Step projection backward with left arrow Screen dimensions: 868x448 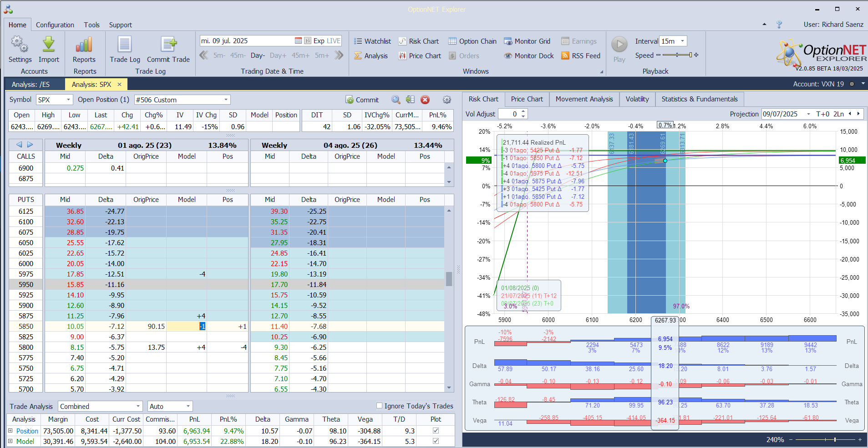tap(850, 114)
